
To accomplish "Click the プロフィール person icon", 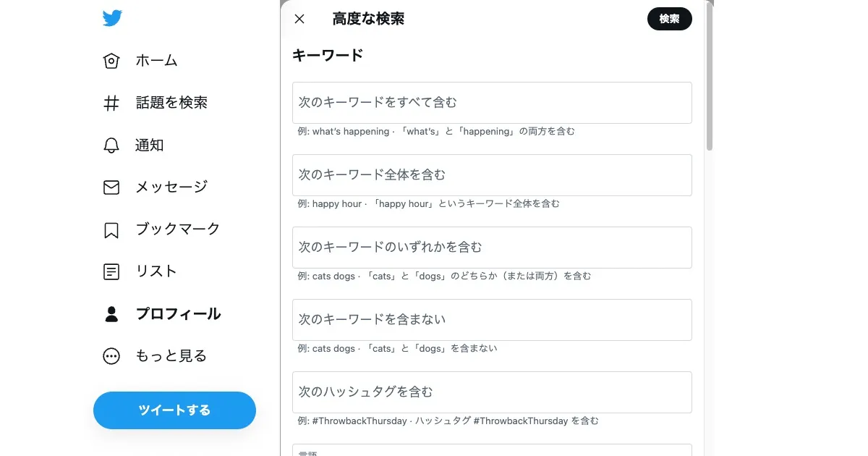I will [111, 314].
